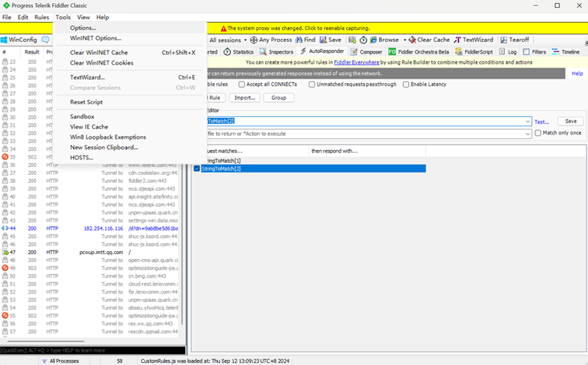Expand the All sessions dropdown arrow
This screenshot has height=365, width=588.
pos(245,40)
